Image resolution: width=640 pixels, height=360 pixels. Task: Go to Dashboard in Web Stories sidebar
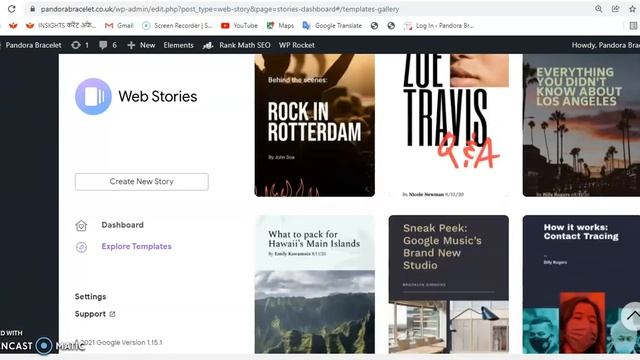[122, 225]
